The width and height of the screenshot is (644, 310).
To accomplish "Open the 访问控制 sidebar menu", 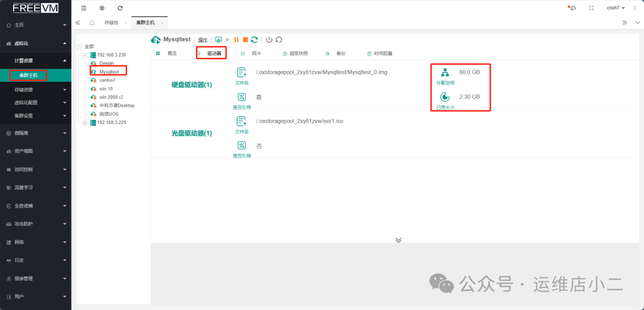I will 36,169.
